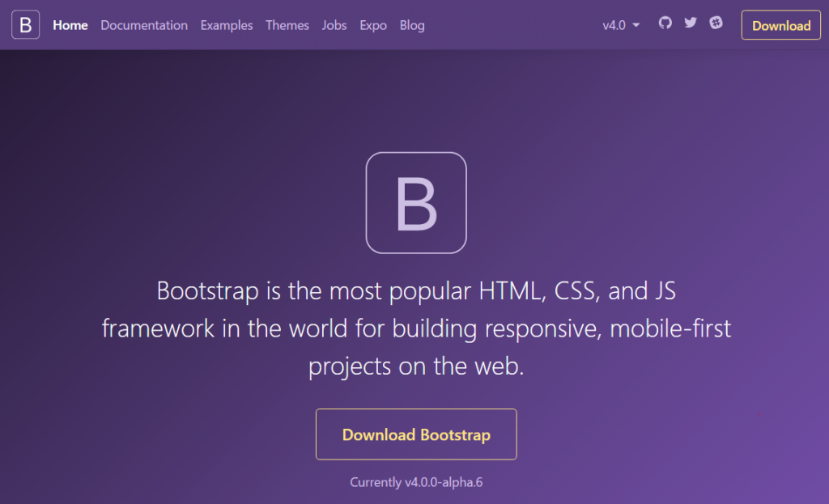Open the Themes nav item
The image size is (829, 504).
point(287,25)
